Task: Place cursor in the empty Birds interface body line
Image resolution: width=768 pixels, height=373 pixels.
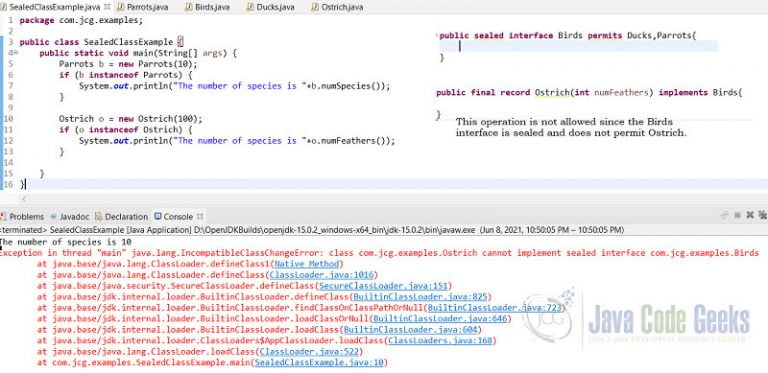Action: [578, 46]
